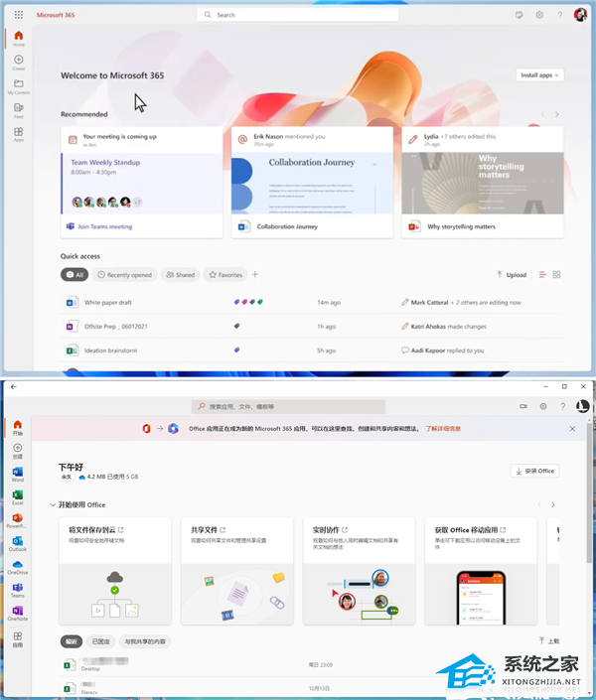Click settings gear in Office window header

543,406
